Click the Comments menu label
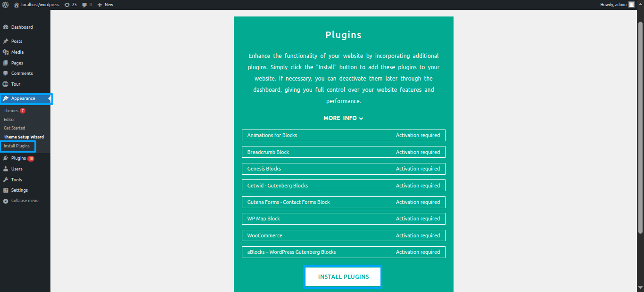 22,73
